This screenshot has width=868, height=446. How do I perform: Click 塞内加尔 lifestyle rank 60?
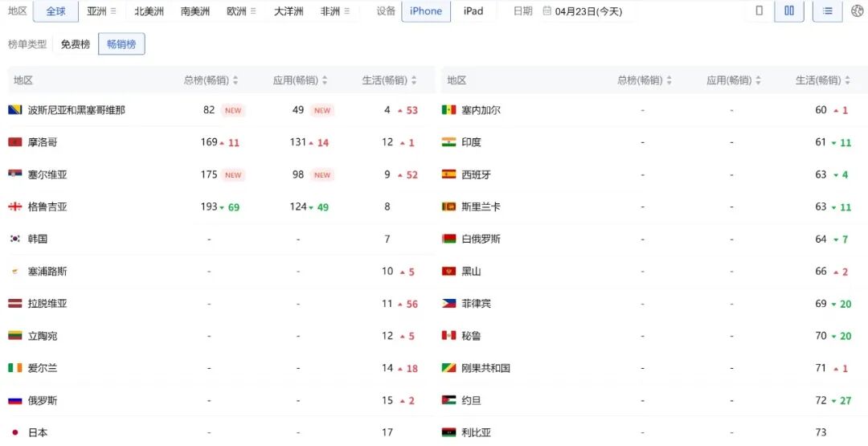click(x=821, y=109)
